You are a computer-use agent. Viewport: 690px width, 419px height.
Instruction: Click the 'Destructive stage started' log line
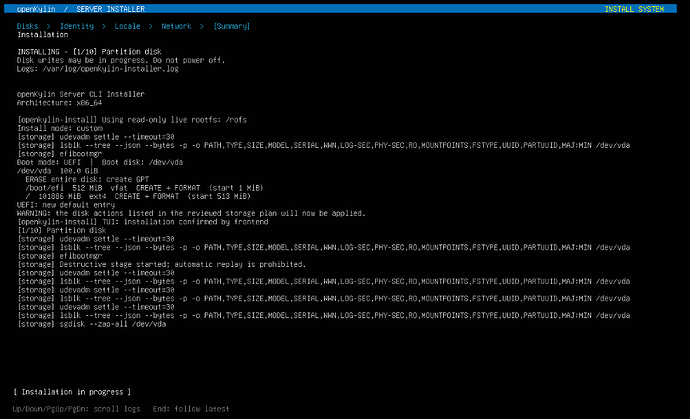tap(161, 265)
